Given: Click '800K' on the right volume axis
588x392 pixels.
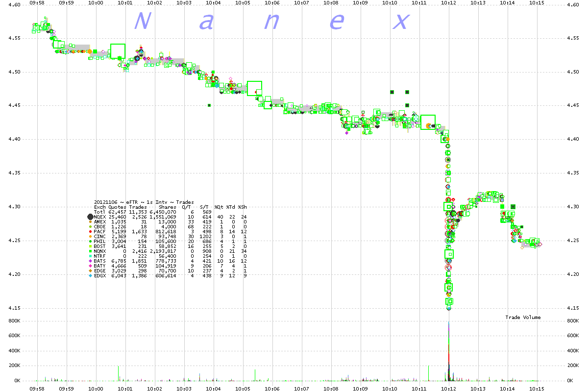Looking at the screenshot, I should (x=573, y=321).
